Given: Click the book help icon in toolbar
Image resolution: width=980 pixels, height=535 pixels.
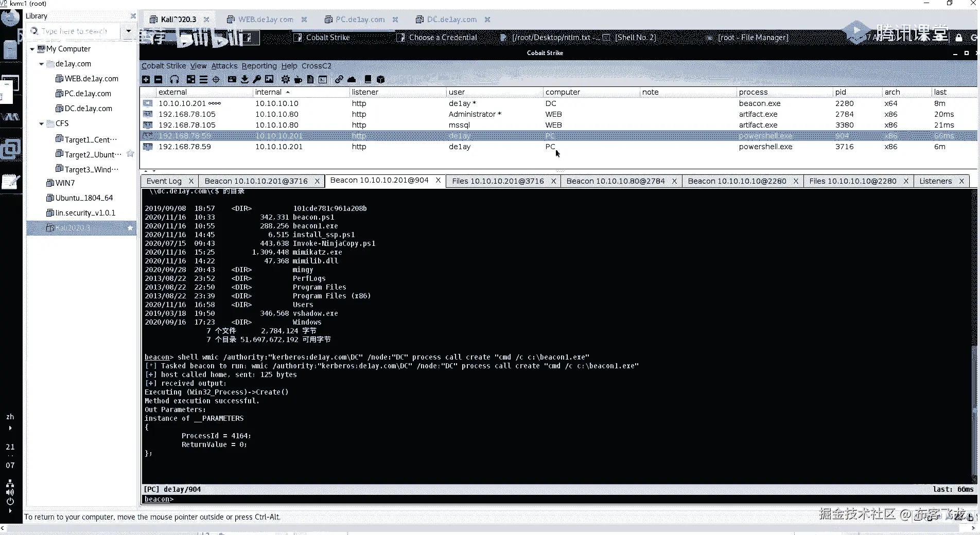Looking at the screenshot, I should pos(368,79).
